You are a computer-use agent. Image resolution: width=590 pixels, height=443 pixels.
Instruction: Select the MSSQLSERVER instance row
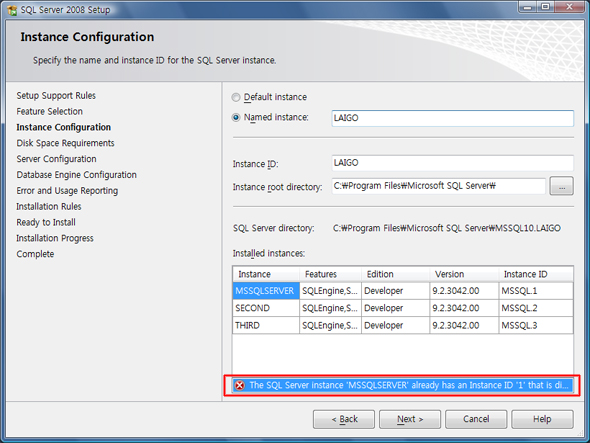pos(403,291)
